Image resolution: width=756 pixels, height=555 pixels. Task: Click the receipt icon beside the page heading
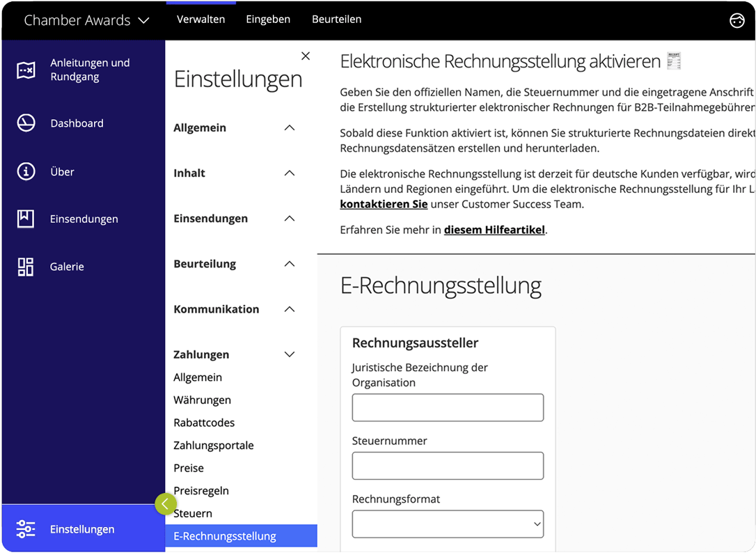click(673, 61)
